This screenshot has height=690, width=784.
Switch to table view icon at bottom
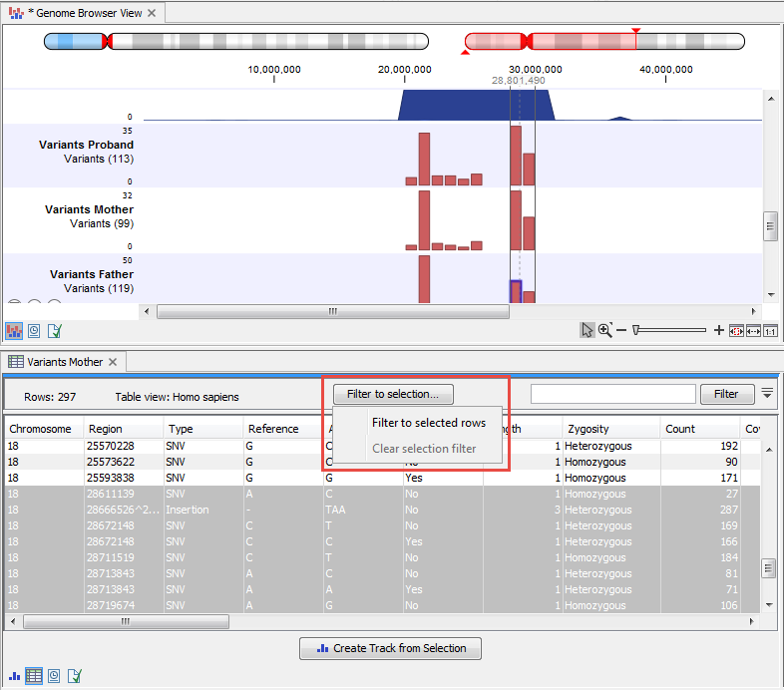(x=34, y=676)
